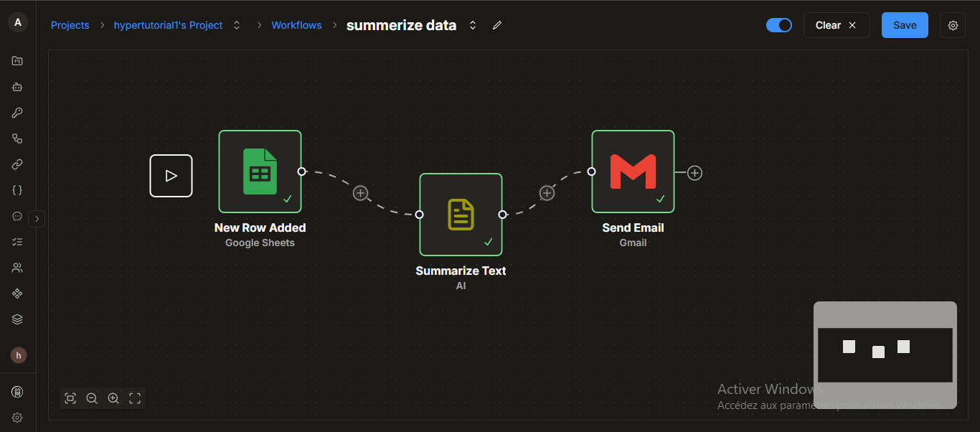Click the 'Send Email' node label

point(633,227)
